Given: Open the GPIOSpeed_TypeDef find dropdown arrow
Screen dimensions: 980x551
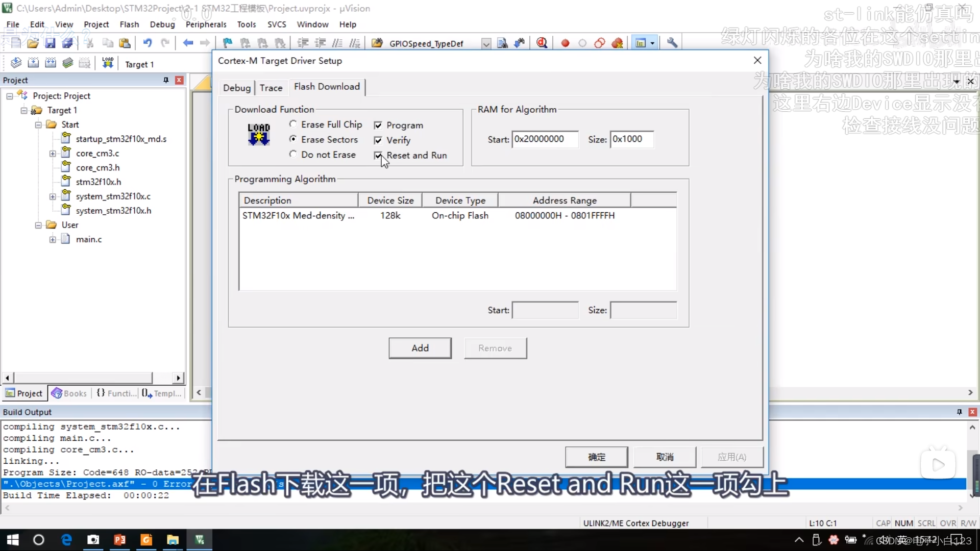Looking at the screenshot, I should click(x=486, y=44).
